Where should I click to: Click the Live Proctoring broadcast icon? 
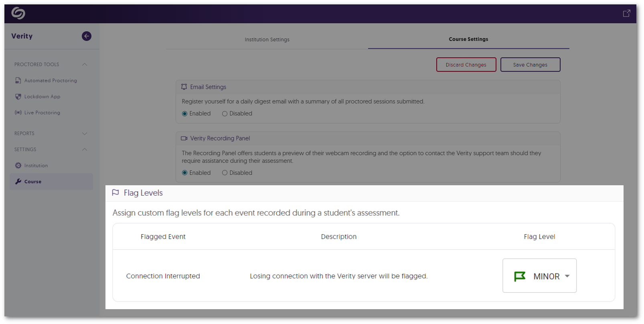(x=18, y=113)
